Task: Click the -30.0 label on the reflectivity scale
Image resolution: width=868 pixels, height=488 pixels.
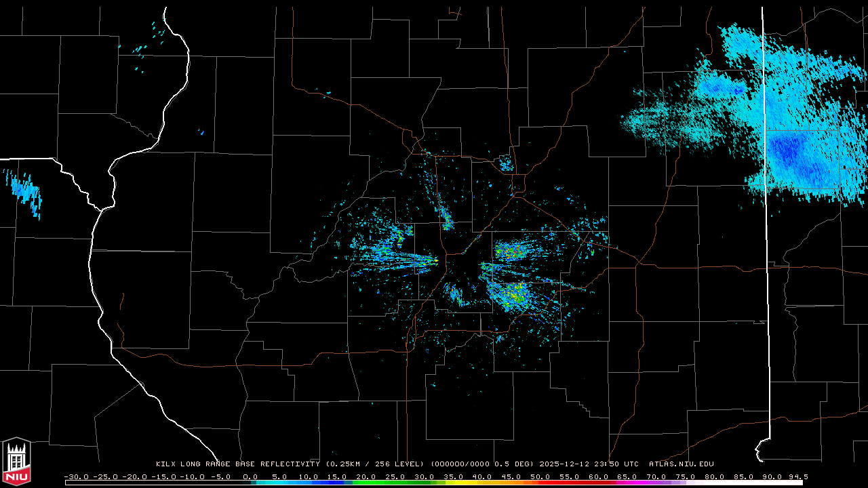Action: (75, 477)
